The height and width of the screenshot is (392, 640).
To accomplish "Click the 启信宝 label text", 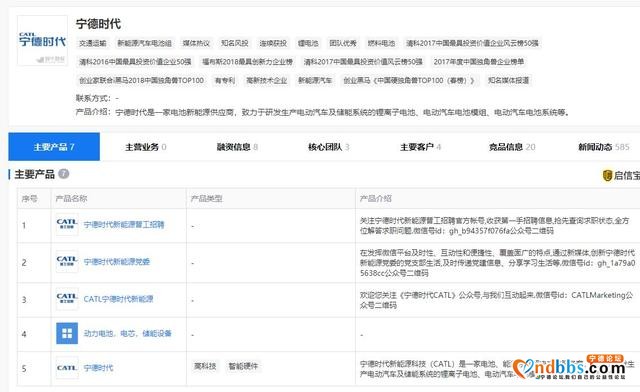I will click(x=627, y=176).
